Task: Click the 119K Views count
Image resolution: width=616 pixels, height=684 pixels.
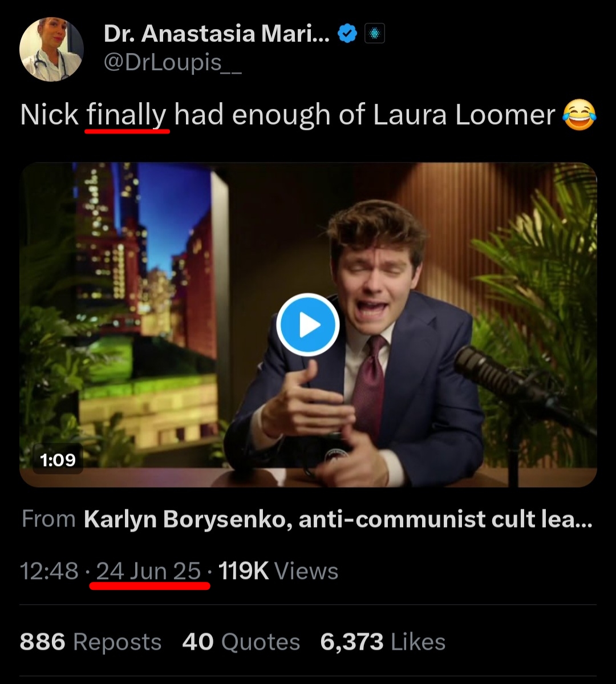Action: (x=278, y=571)
